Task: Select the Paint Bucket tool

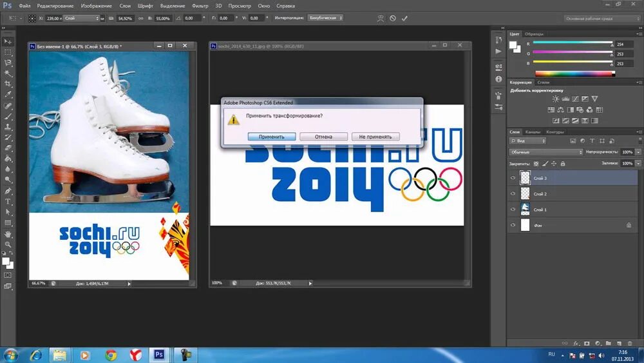Action: click(x=8, y=159)
